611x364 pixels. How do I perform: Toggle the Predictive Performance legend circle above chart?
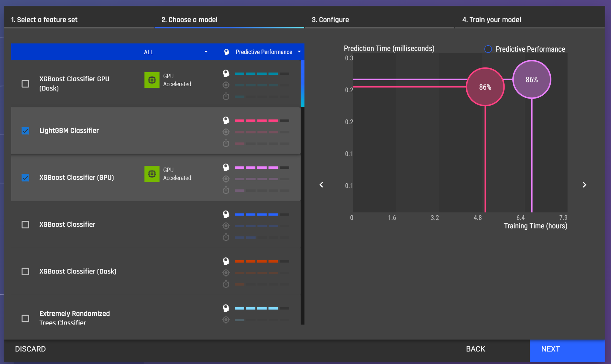tap(488, 49)
